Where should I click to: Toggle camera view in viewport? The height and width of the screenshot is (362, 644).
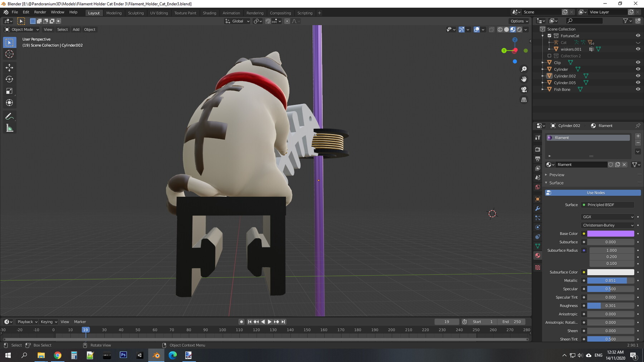pyautogui.click(x=524, y=89)
